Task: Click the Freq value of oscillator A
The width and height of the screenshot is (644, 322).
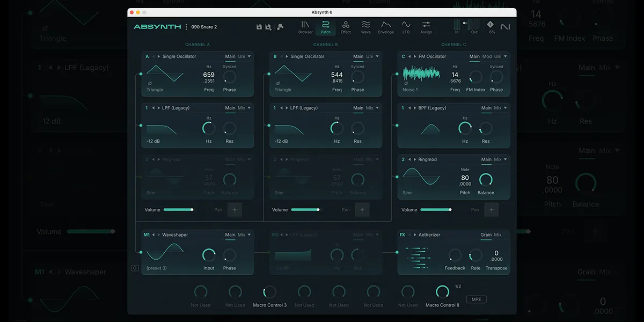Action: click(208, 76)
